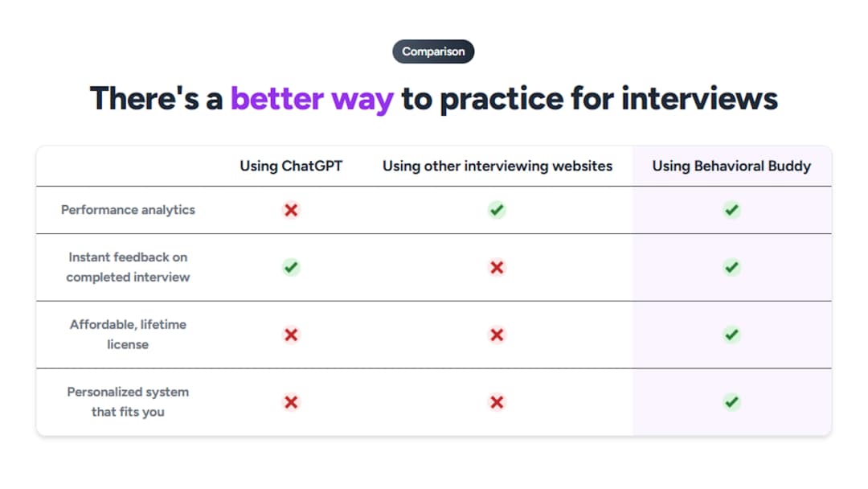Click Behavioral Buddy performance analytics checkmark
The height and width of the screenshot is (489, 868).
[731, 210]
